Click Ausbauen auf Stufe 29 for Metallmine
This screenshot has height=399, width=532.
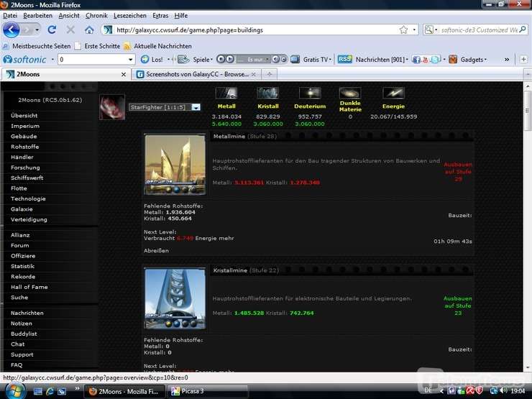coord(458,172)
